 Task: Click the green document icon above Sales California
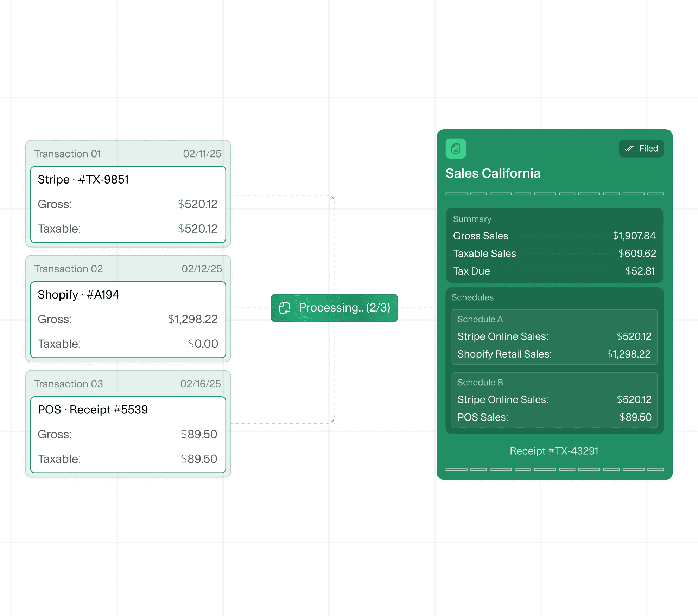456,148
